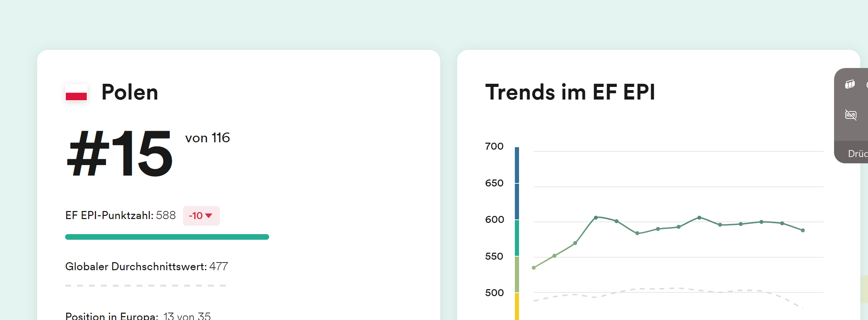Click the "Drüc" text in the overlay

858,154
